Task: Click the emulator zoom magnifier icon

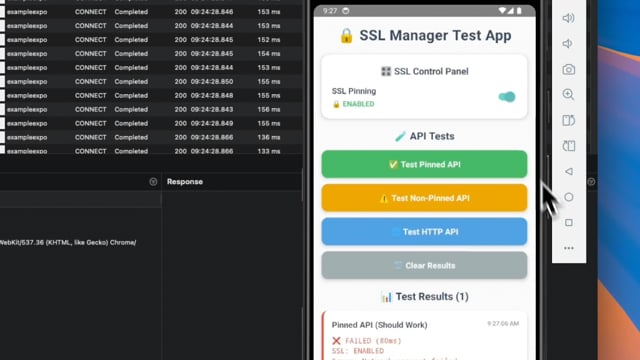Action: [x=568, y=95]
